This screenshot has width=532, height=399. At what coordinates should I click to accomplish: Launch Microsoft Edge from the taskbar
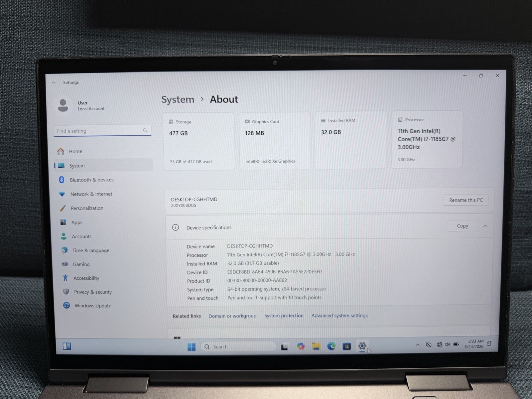[x=331, y=346]
